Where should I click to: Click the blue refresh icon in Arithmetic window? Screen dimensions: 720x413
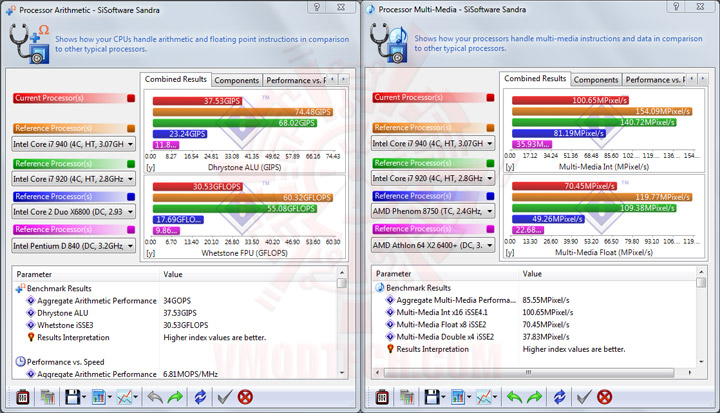[200, 397]
